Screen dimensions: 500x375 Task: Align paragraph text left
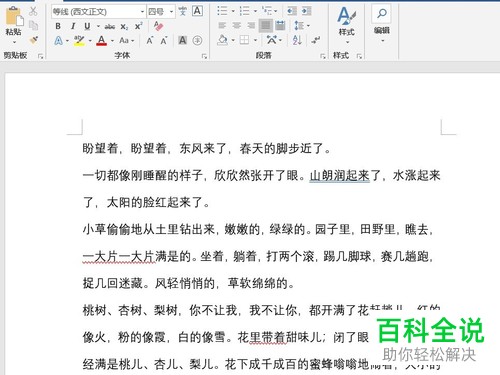pyautogui.click(x=222, y=26)
